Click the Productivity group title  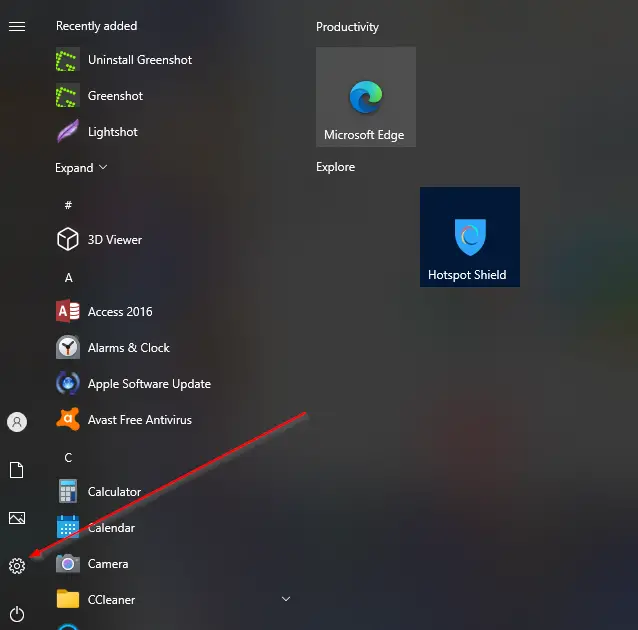[347, 27]
